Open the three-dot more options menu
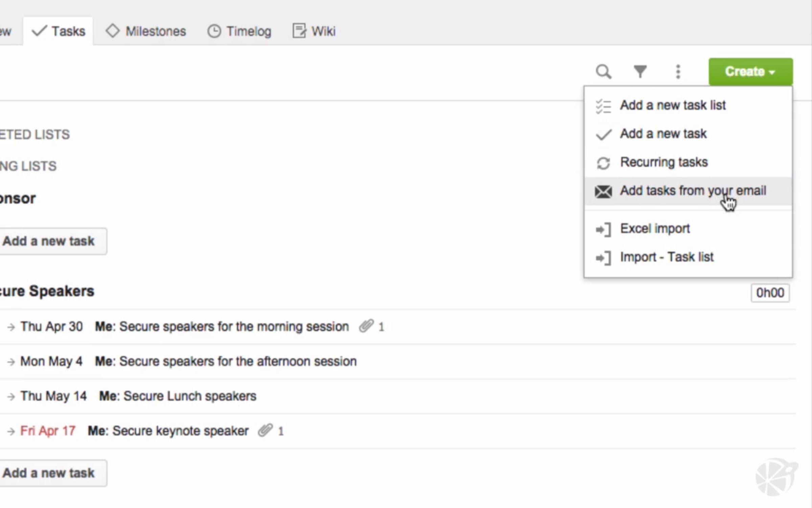Image resolution: width=812 pixels, height=508 pixels. coord(678,72)
